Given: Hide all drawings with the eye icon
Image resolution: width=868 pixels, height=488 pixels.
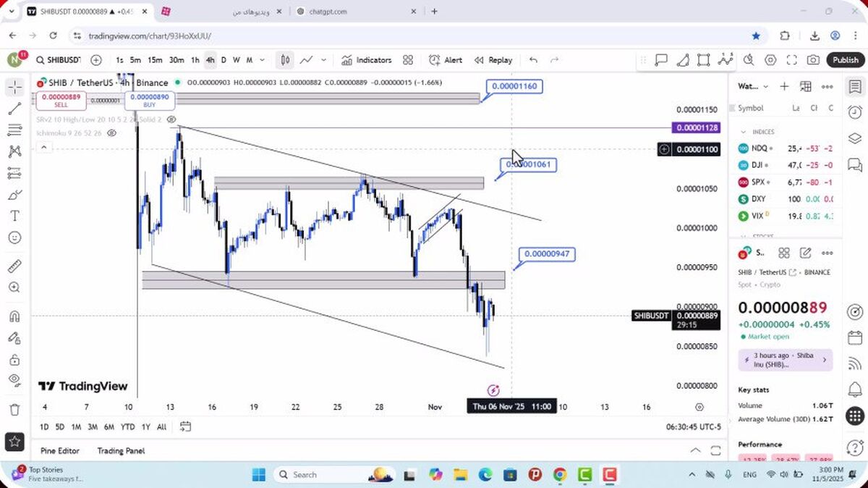Looking at the screenshot, I should click(14, 380).
